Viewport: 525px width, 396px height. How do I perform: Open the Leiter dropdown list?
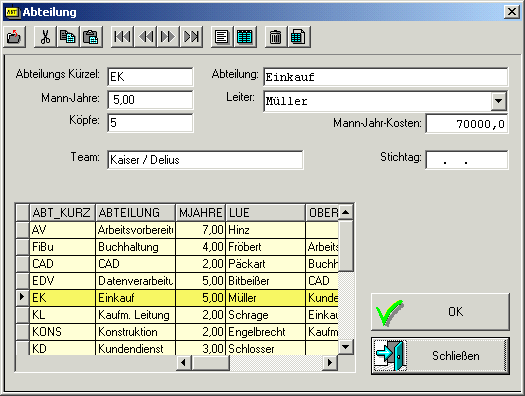pyautogui.click(x=499, y=101)
